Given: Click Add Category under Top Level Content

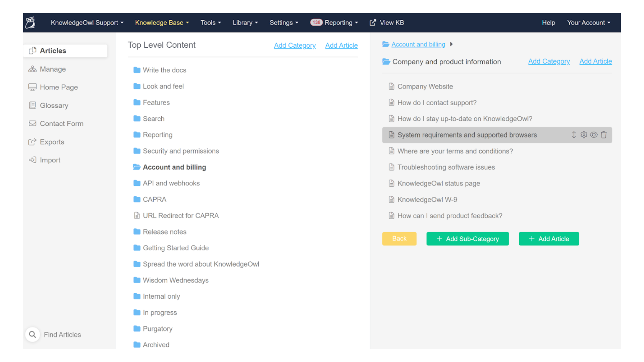Looking at the screenshot, I should click(x=295, y=45).
